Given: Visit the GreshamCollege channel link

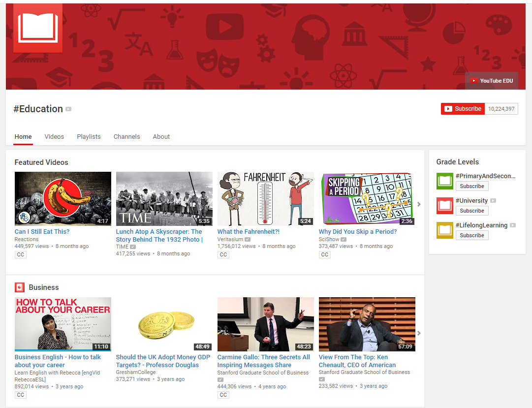Looking at the screenshot, I should pos(136,372).
